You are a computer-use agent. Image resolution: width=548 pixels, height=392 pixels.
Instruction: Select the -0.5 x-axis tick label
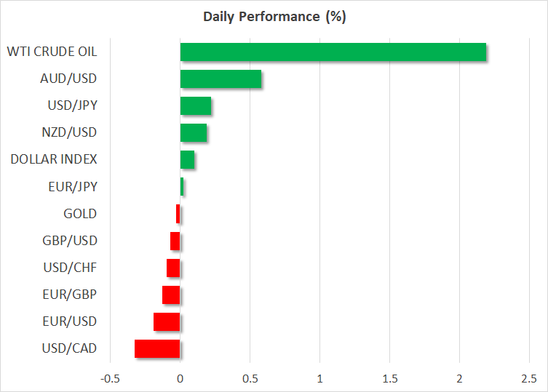[x=110, y=379]
